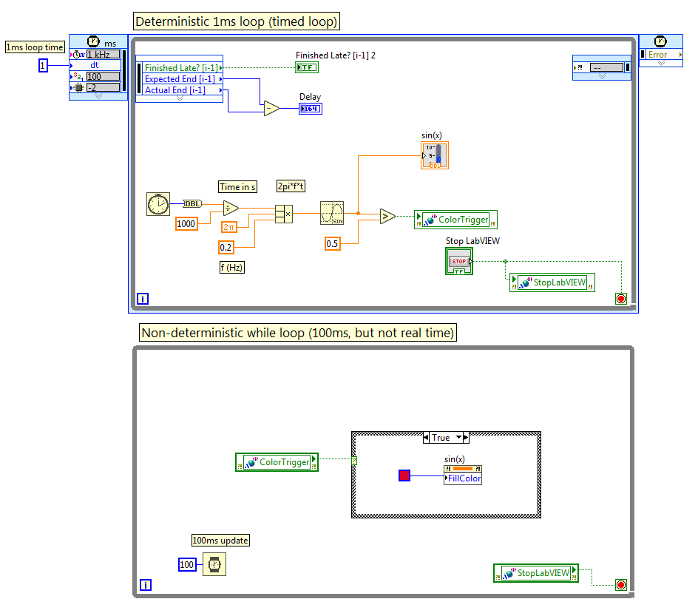
Task: Expand the timed loop input node chevron
Action: (98, 96)
